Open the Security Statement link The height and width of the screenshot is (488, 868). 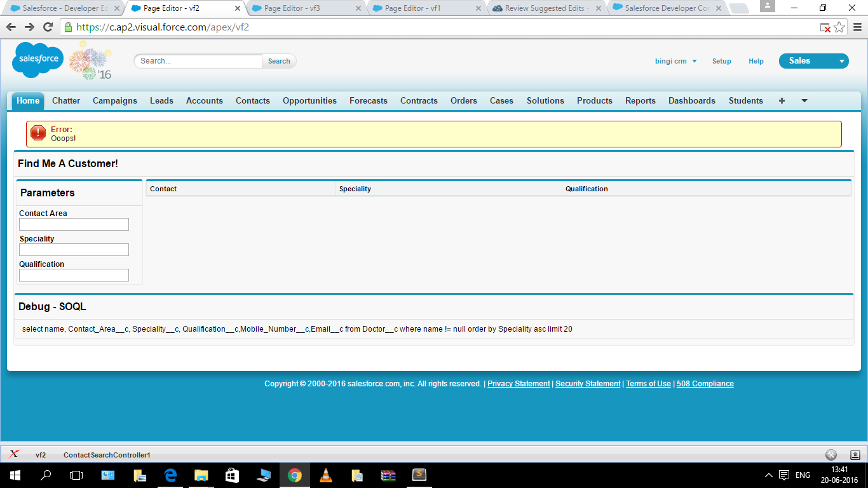588,384
